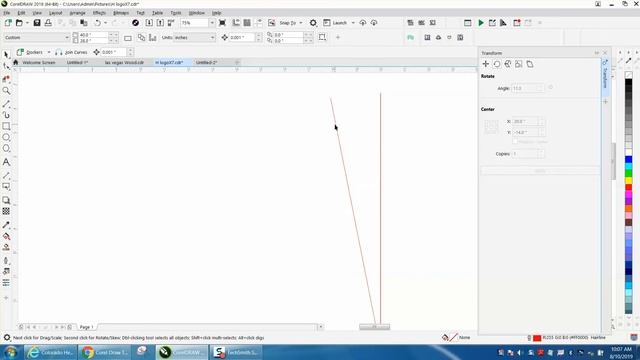
Task: Click the Join Curves icon
Action: 59,52
